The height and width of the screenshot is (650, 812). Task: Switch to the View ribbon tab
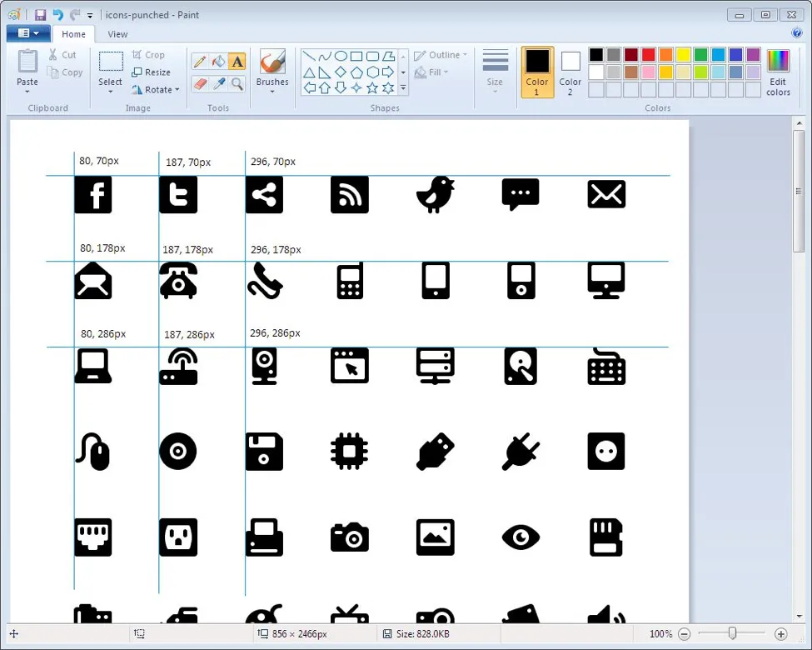click(x=117, y=34)
